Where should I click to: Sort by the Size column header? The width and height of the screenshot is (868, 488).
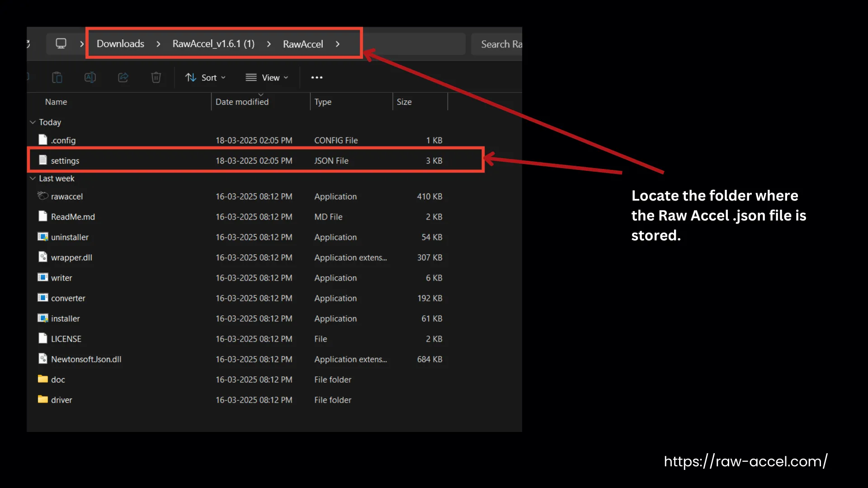point(404,102)
